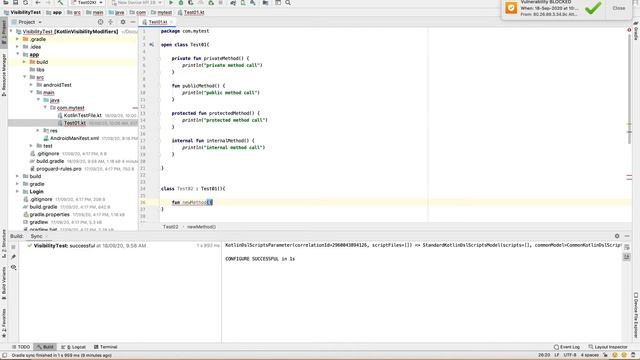Select AndroidManifest.xml in project tree
The image size is (640, 360).
pyautogui.click(x=74, y=138)
